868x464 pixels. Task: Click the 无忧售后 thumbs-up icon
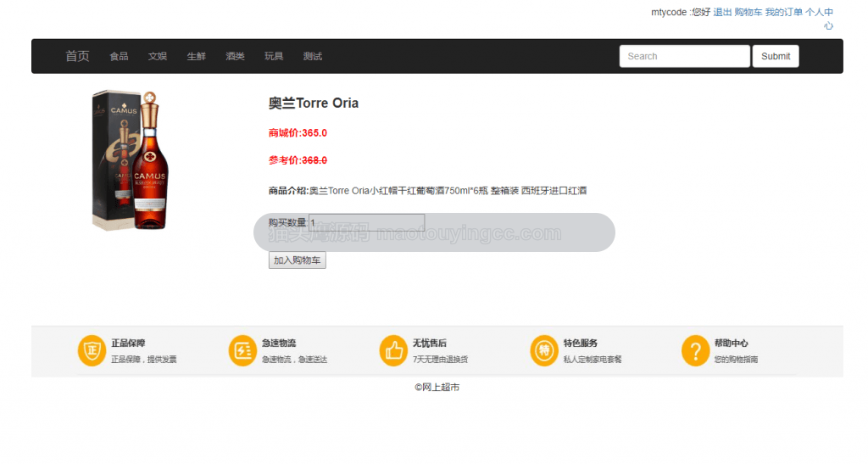[x=393, y=350]
